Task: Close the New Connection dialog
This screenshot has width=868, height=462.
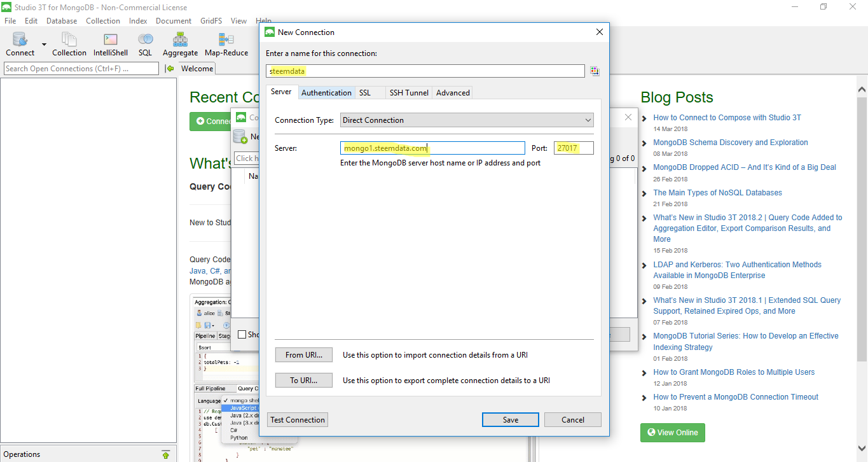Action: [x=599, y=32]
